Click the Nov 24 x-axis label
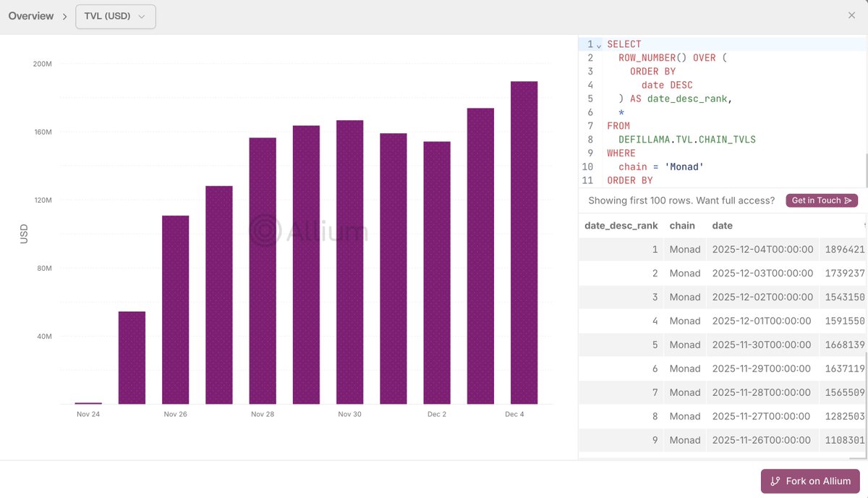Image resolution: width=868 pixels, height=498 pixels. click(x=88, y=414)
